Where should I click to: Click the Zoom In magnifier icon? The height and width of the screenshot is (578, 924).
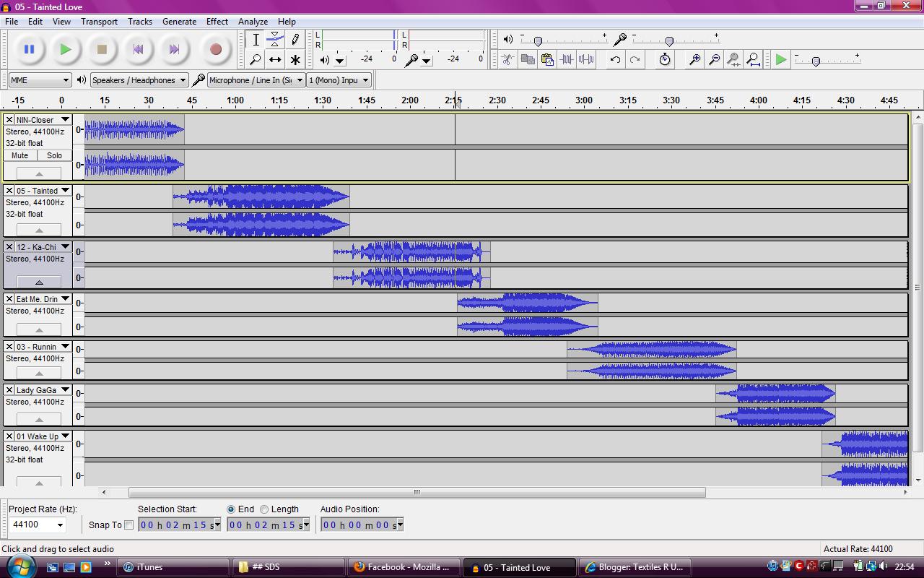tap(694, 59)
